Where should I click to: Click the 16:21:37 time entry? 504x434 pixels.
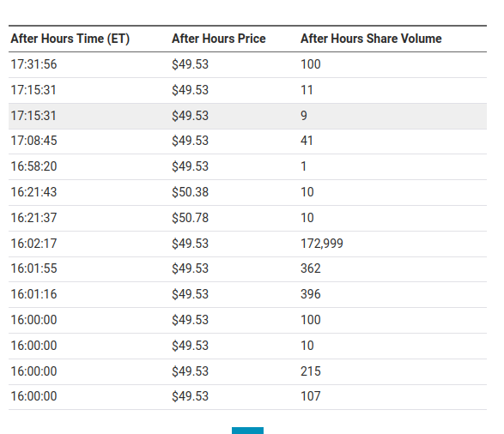pyautogui.click(x=33, y=218)
